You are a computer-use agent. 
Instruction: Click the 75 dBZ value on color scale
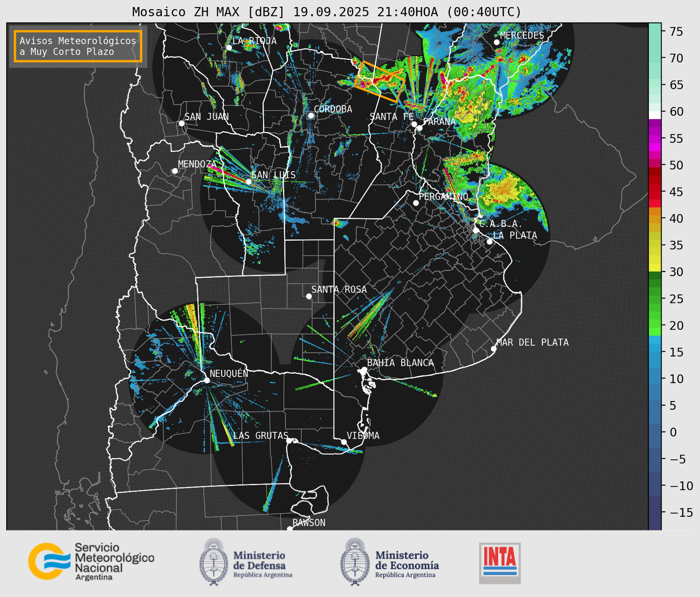676,32
